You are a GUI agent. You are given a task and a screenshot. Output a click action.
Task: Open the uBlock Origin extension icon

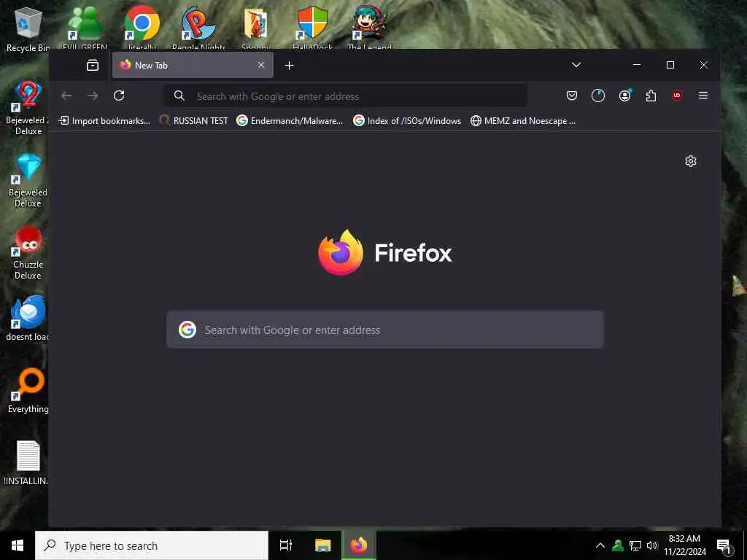click(x=676, y=96)
